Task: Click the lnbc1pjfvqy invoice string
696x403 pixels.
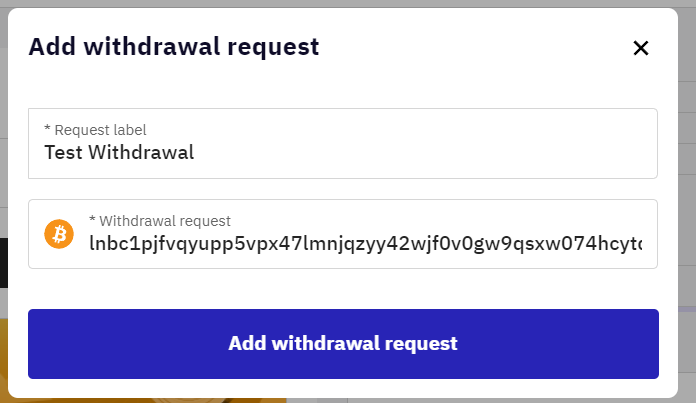Action: tap(365, 243)
